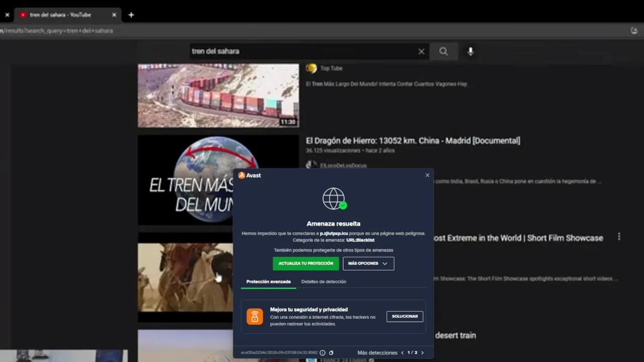Click the 'Más detecciones' label

tap(377, 353)
